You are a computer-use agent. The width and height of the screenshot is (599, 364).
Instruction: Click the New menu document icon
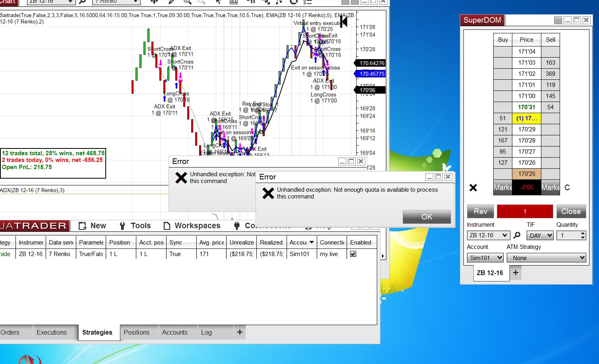tap(82, 226)
